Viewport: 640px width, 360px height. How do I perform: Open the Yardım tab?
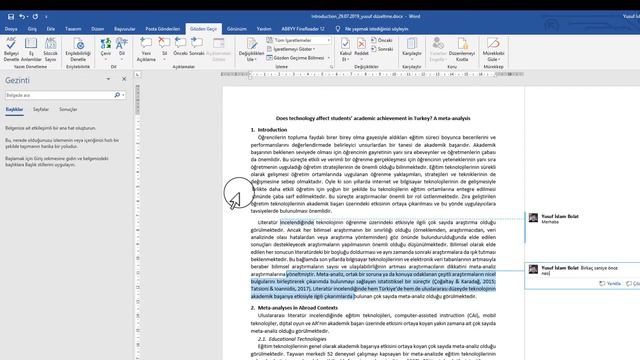(x=264, y=29)
